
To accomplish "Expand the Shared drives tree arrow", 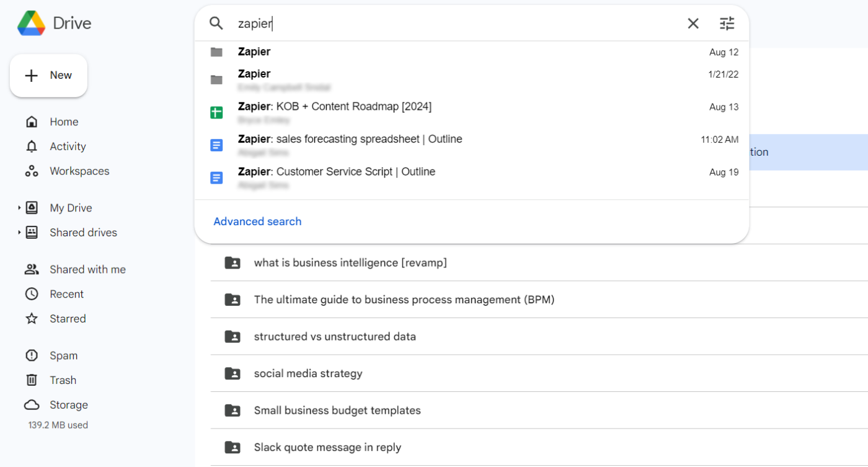I will (19, 233).
